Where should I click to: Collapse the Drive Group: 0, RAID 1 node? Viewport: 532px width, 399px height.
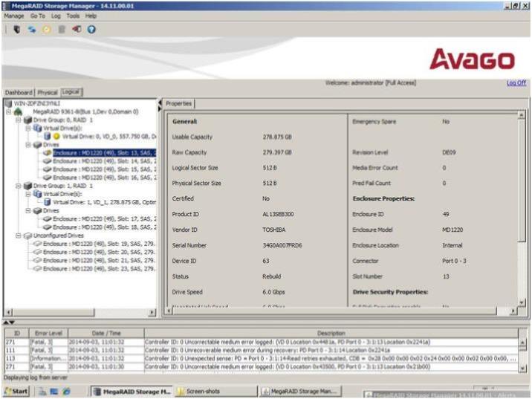pos(17,120)
